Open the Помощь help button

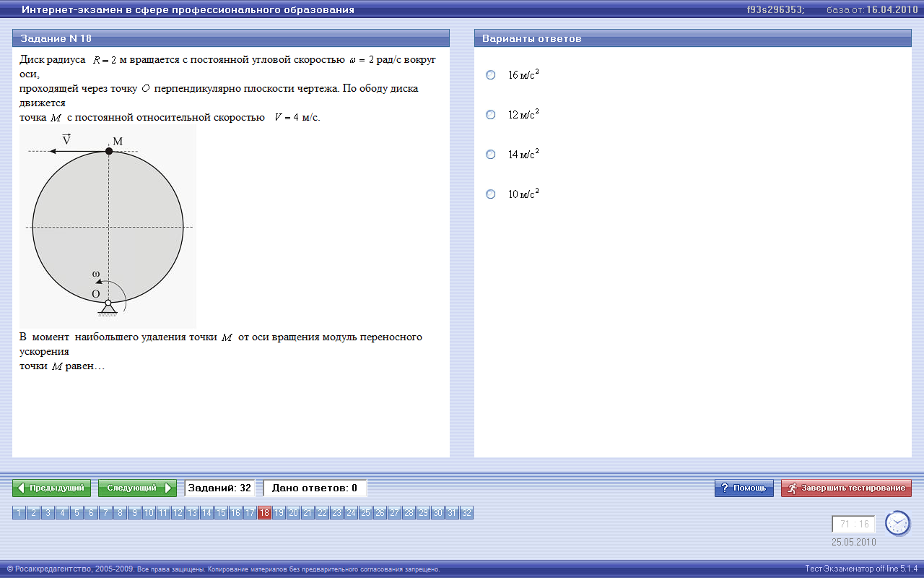(744, 488)
